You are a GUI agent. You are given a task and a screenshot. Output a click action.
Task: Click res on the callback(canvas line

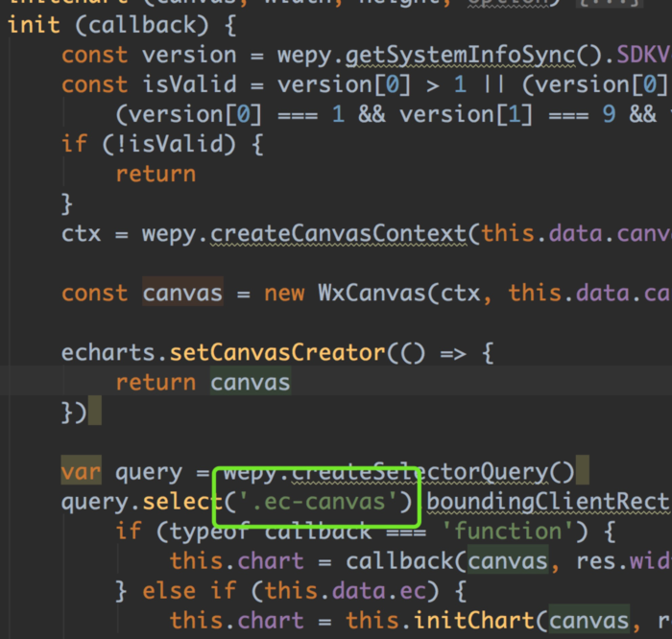[596, 561]
